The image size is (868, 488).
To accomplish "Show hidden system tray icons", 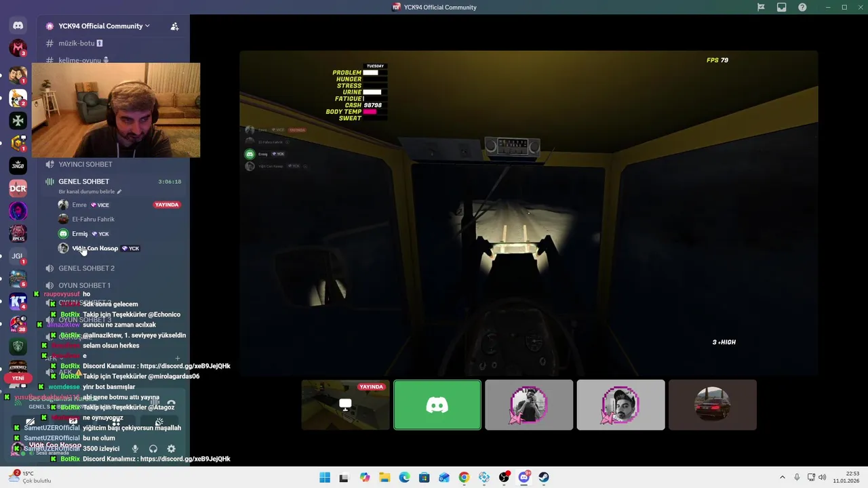I will click(x=782, y=477).
